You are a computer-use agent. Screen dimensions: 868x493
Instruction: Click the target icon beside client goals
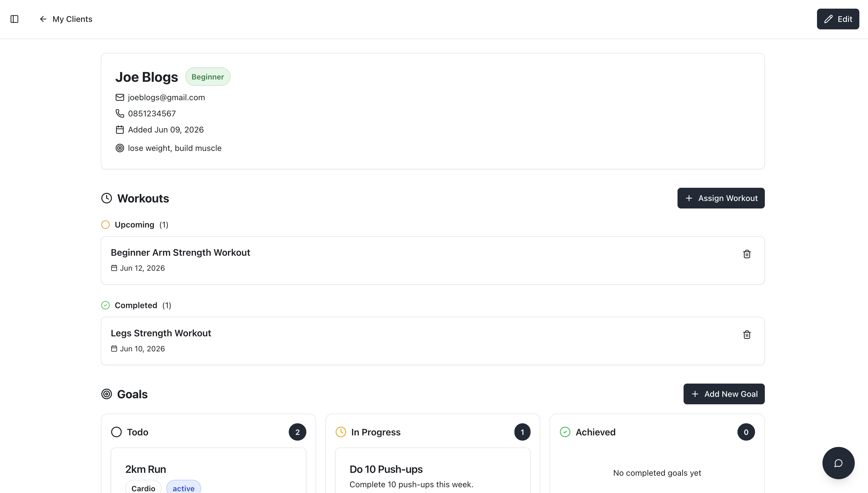[120, 148]
